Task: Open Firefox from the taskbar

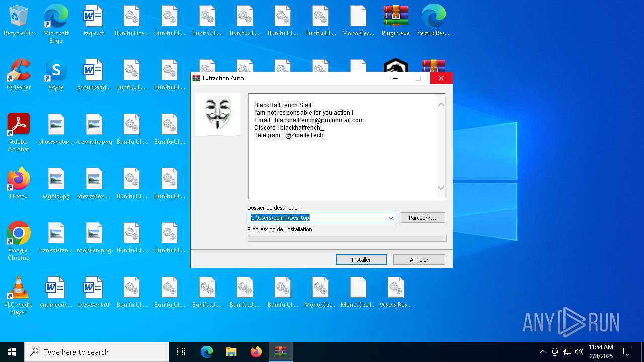Action: pyautogui.click(x=256, y=352)
